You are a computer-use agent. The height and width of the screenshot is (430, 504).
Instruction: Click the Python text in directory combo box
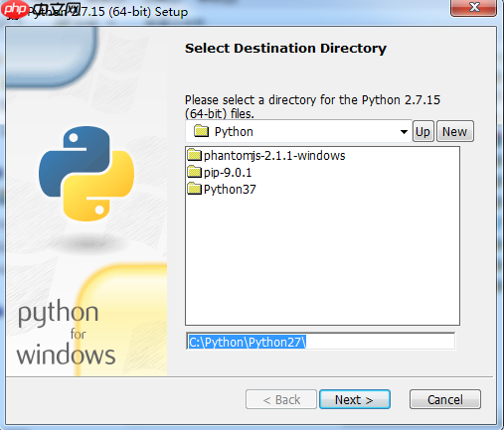[x=234, y=132]
